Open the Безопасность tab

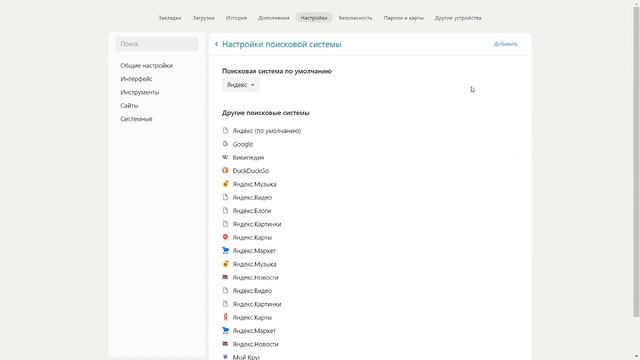[356, 18]
